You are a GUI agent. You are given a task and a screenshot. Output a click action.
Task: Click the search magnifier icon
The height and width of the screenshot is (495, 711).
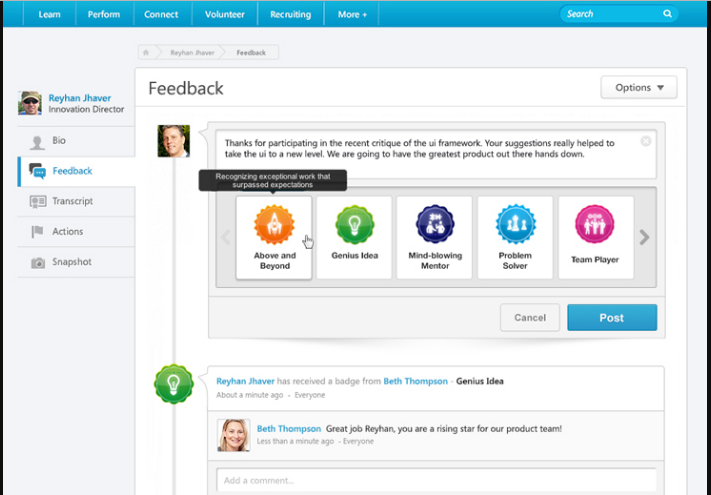667,14
